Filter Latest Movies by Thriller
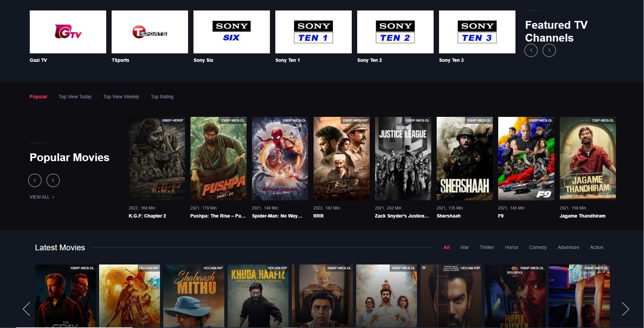Viewport: 644px width, 328px height. point(487,247)
